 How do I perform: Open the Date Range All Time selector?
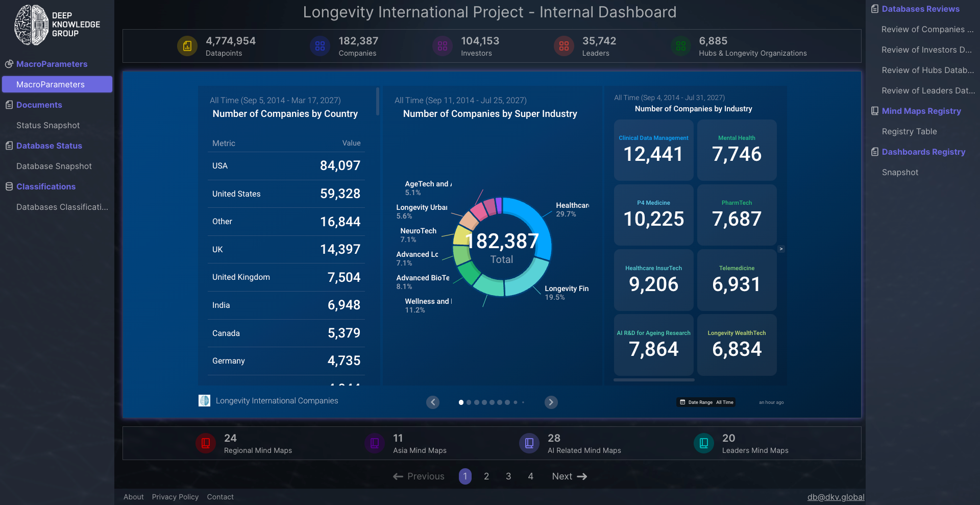(x=706, y=402)
